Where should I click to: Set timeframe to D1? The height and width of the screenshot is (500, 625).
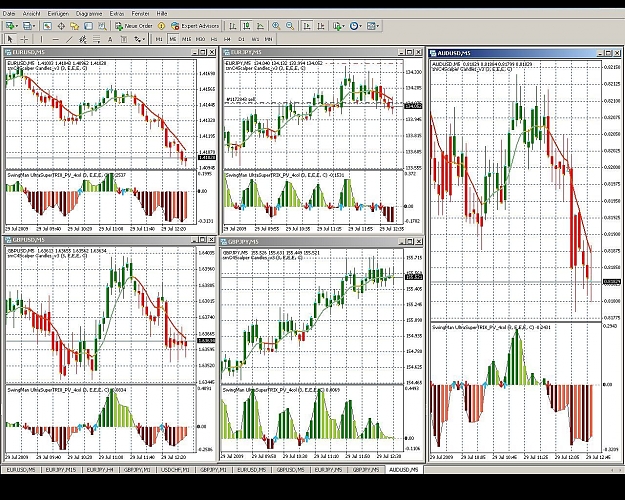pyautogui.click(x=241, y=39)
